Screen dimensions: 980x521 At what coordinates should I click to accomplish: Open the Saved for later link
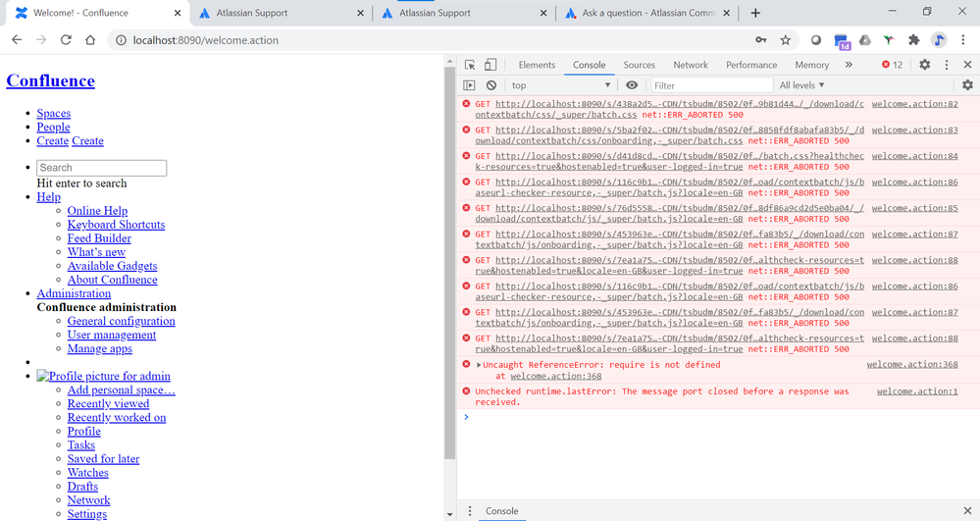(x=103, y=458)
